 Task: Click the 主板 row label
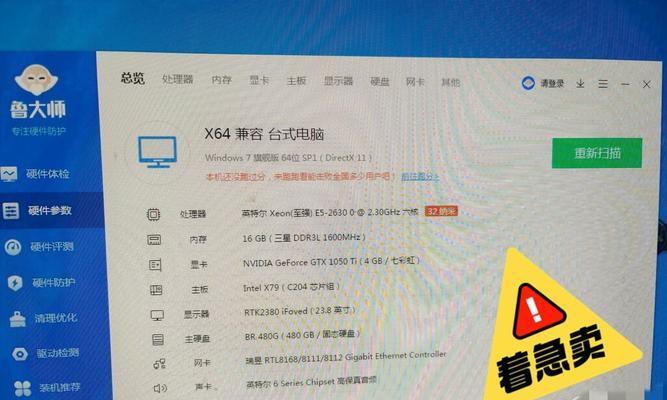click(x=200, y=290)
